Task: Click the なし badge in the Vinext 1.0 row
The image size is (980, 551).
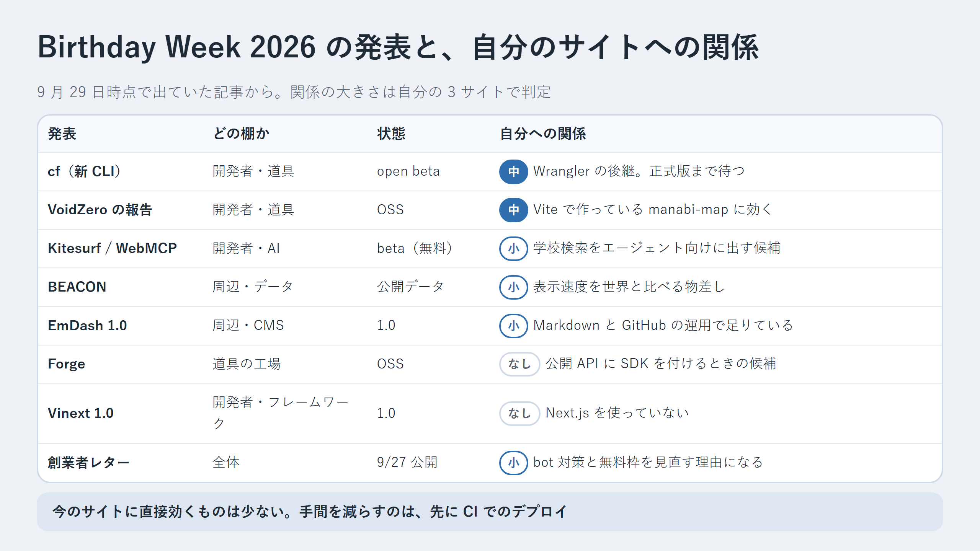Action: 519,413
